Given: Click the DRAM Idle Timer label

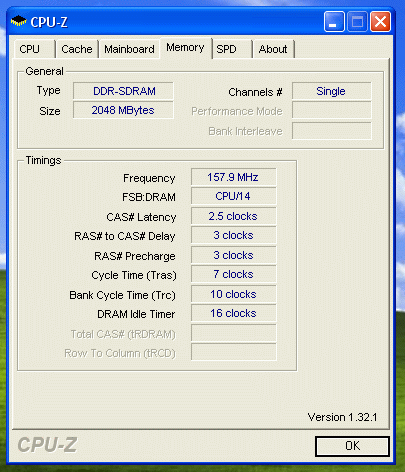Looking at the screenshot, I should pos(136,314).
